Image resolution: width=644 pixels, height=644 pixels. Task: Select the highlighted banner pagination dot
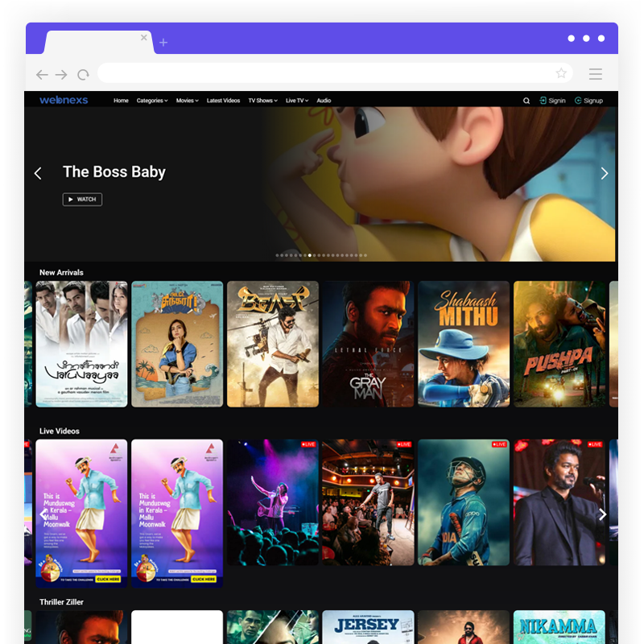[310, 255]
